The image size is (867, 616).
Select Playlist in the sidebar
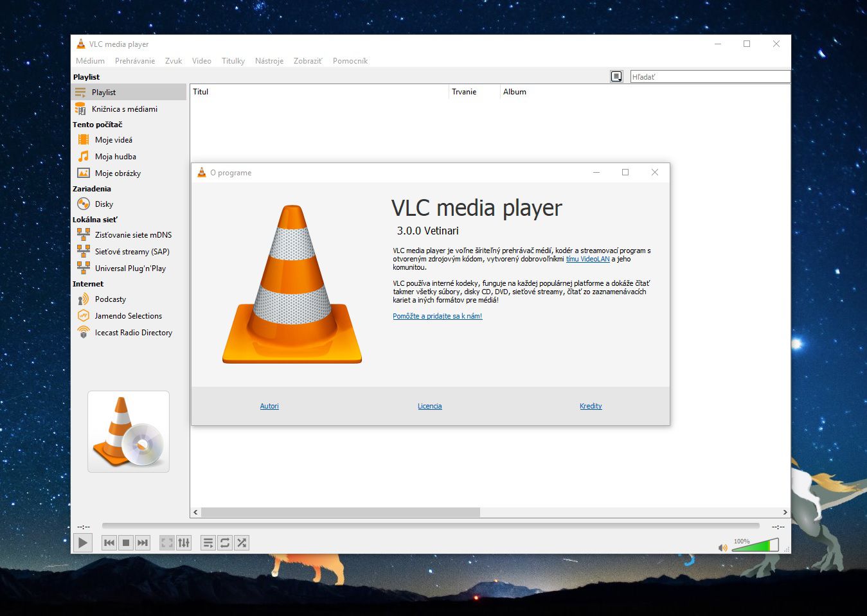129,92
